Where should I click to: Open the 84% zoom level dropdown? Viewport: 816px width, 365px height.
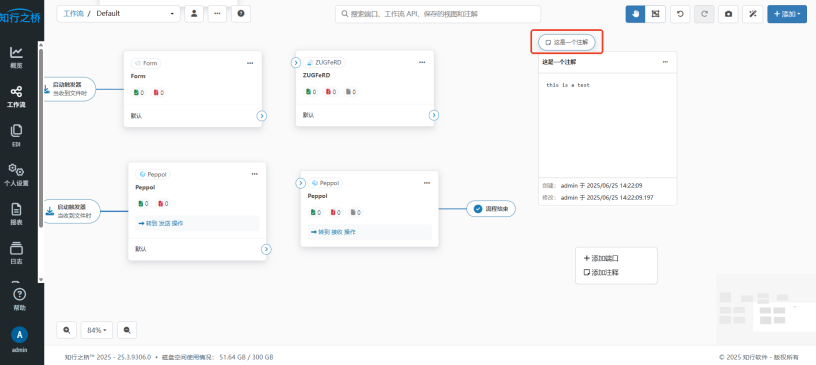pos(97,330)
